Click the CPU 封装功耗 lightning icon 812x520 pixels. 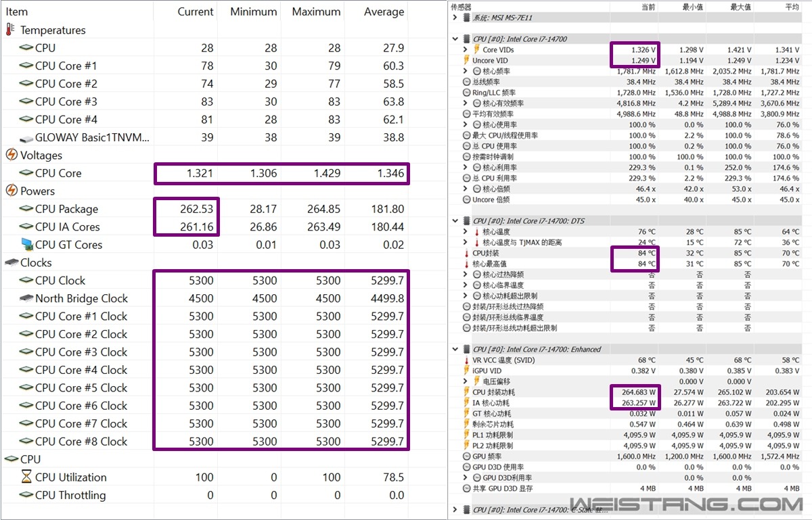466,392
